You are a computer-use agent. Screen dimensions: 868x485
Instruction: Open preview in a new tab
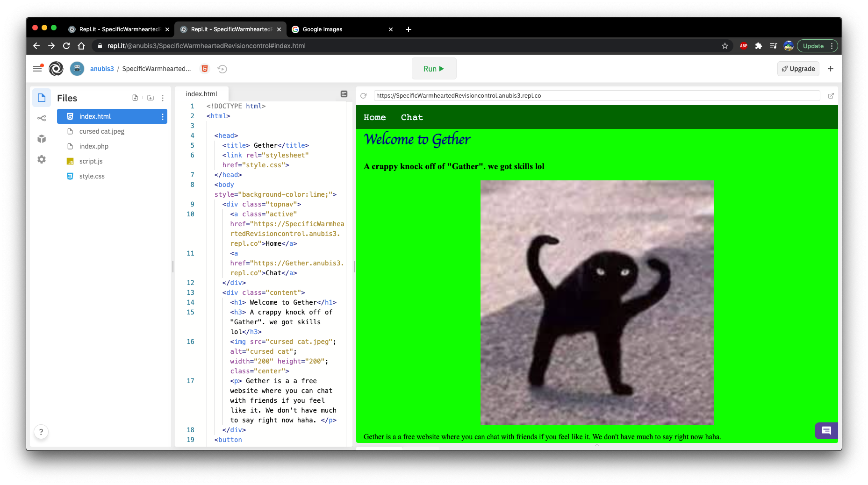point(831,96)
